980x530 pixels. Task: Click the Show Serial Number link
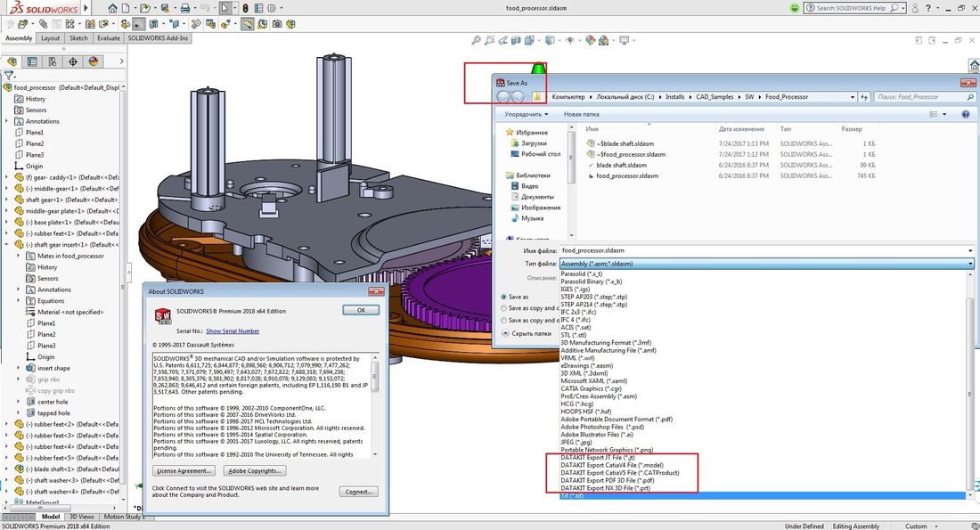(233, 330)
